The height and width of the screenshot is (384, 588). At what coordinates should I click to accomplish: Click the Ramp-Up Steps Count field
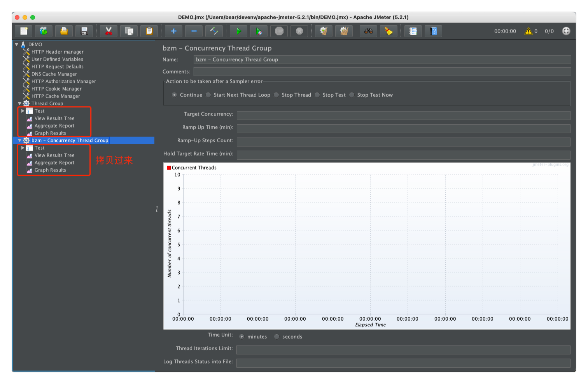point(404,142)
